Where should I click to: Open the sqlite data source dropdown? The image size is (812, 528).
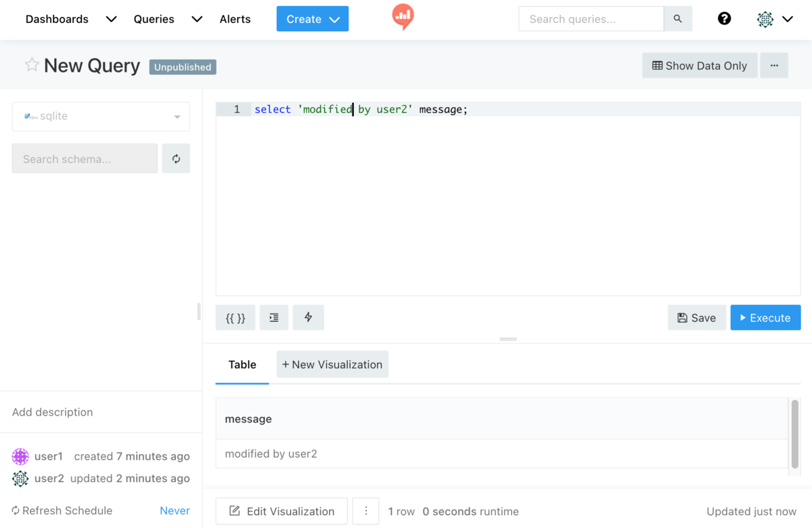100,116
